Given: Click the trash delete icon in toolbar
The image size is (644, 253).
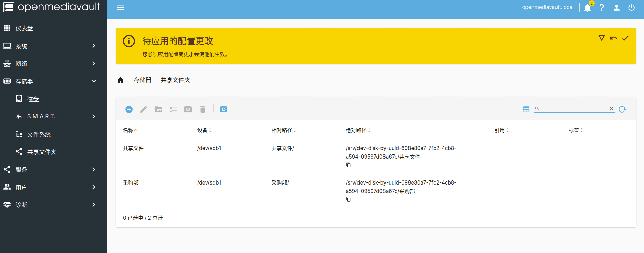Looking at the screenshot, I should pyautogui.click(x=203, y=109).
